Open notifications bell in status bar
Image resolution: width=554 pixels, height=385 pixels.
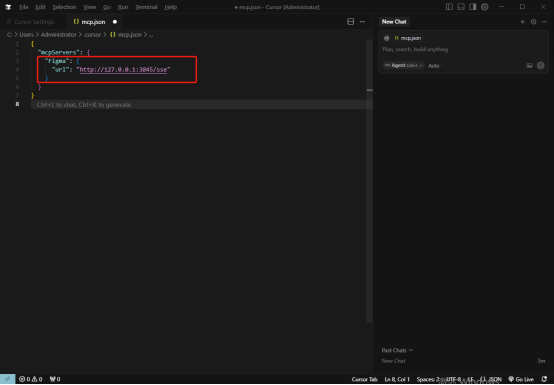(544, 379)
